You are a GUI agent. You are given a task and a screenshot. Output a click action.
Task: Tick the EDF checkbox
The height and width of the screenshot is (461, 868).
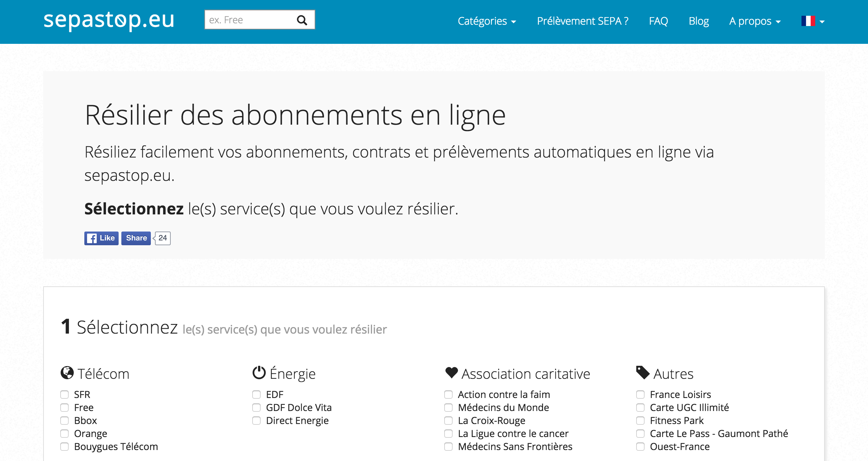point(256,395)
